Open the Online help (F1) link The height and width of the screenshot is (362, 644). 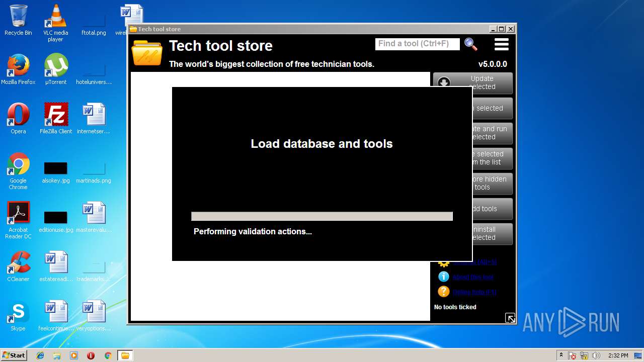[474, 292]
